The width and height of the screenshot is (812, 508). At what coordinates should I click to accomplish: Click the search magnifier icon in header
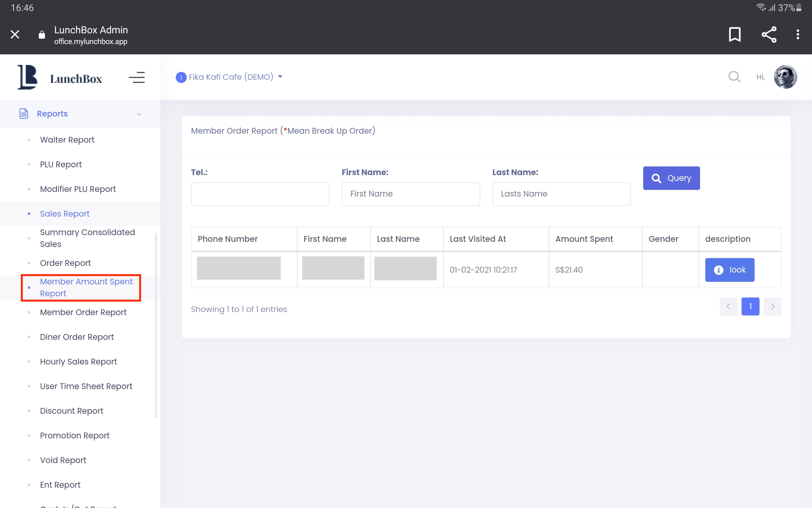pos(734,77)
